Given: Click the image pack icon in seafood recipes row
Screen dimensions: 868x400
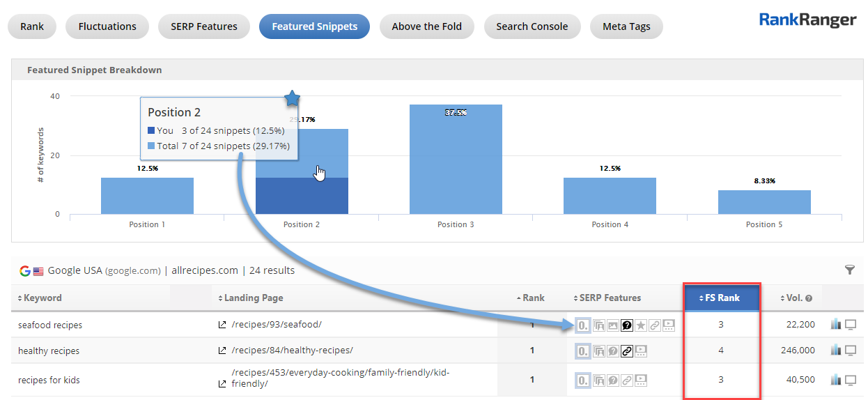Looking at the screenshot, I should 612,325.
